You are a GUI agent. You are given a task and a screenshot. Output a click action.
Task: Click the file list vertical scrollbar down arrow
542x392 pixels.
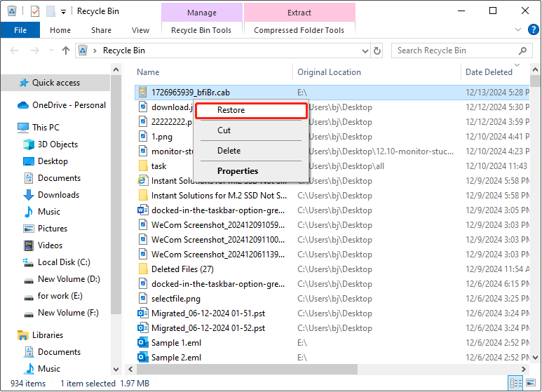tap(535, 358)
